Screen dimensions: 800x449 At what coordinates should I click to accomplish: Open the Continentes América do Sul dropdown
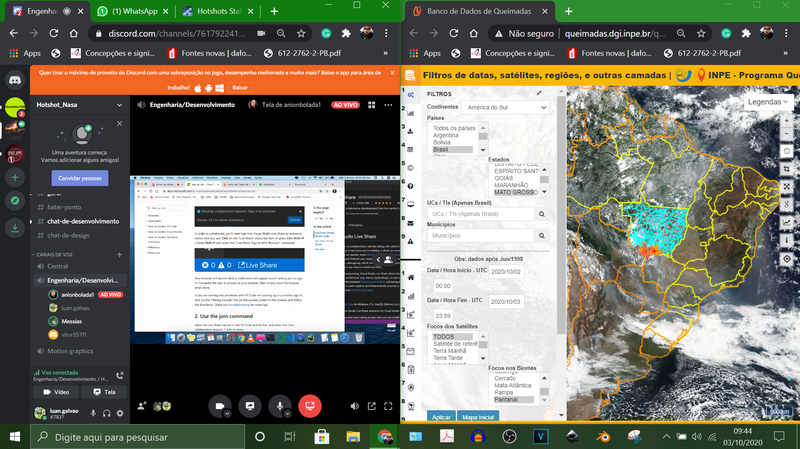click(x=506, y=108)
